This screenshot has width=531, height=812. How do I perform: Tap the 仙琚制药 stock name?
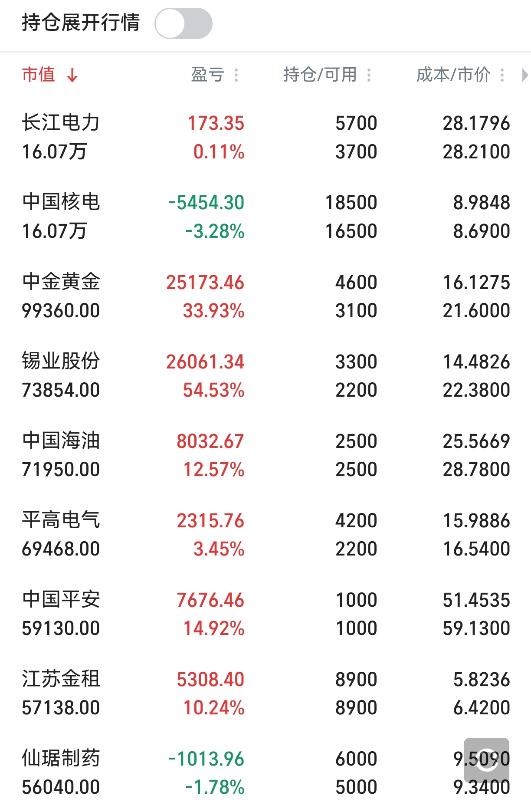[61, 758]
